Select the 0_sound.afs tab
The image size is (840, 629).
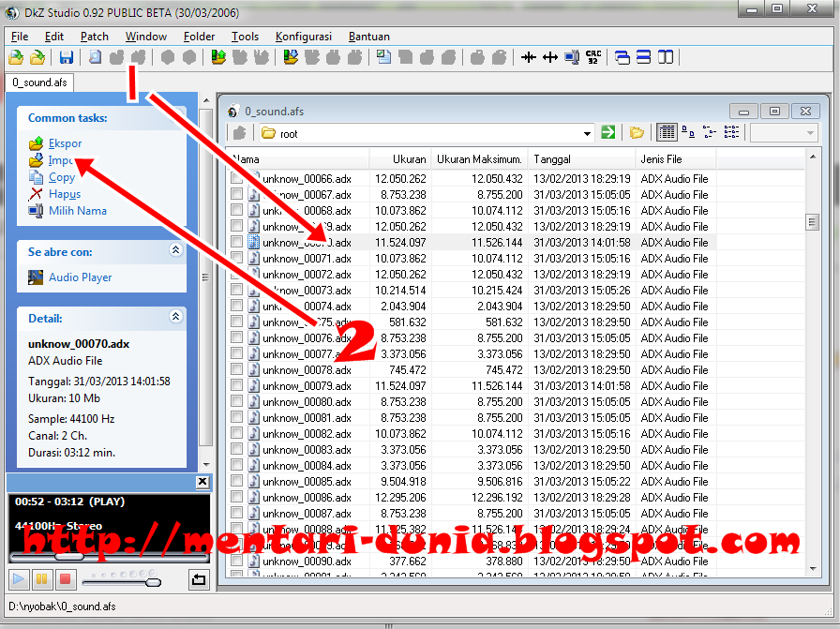(39, 82)
